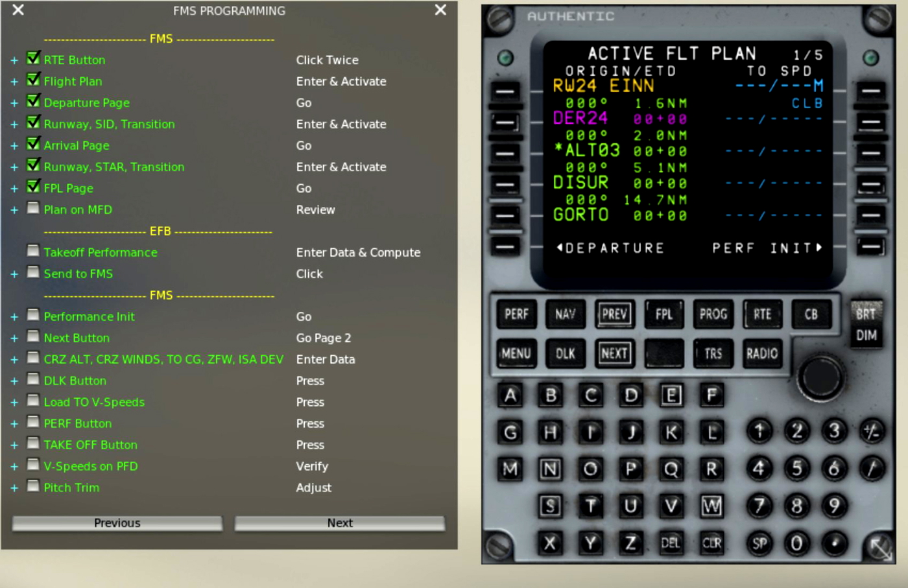Click the number 0 key

pyautogui.click(x=796, y=543)
